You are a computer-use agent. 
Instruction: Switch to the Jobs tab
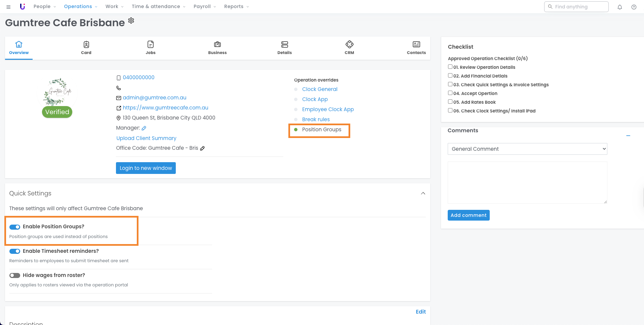pyautogui.click(x=151, y=47)
